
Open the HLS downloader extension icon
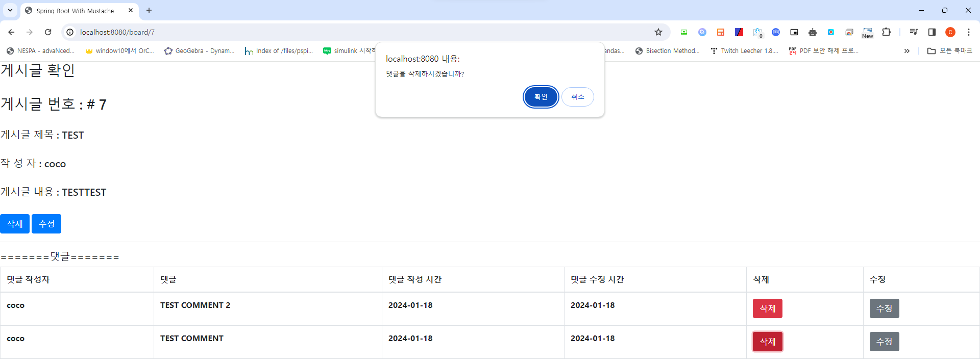pyautogui.click(x=776, y=32)
